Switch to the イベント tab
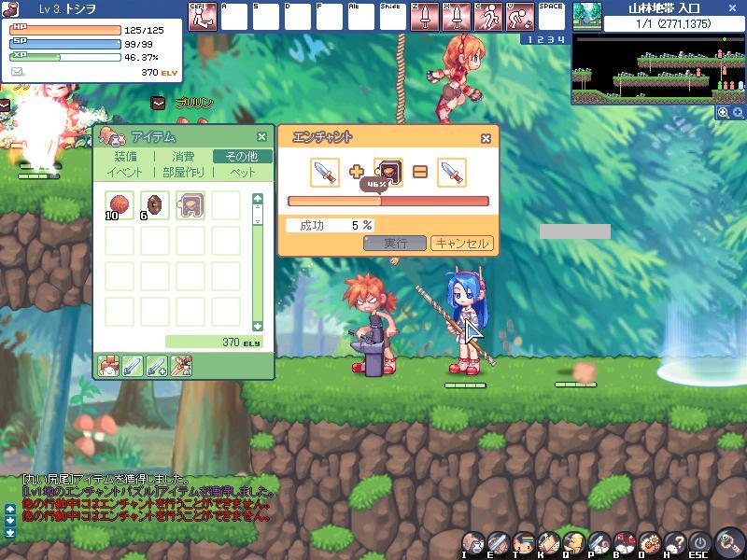 pyautogui.click(x=124, y=172)
